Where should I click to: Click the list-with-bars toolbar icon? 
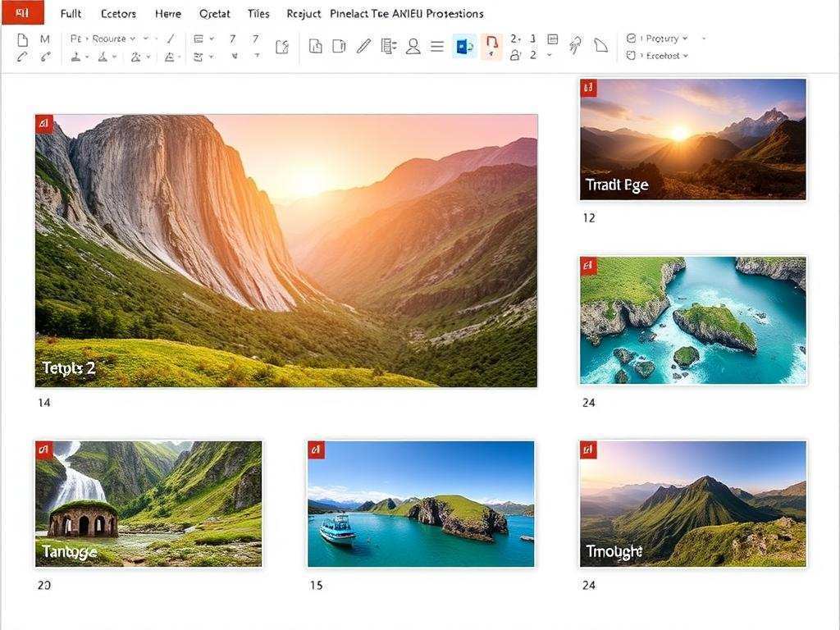click(x=389, y=47)
